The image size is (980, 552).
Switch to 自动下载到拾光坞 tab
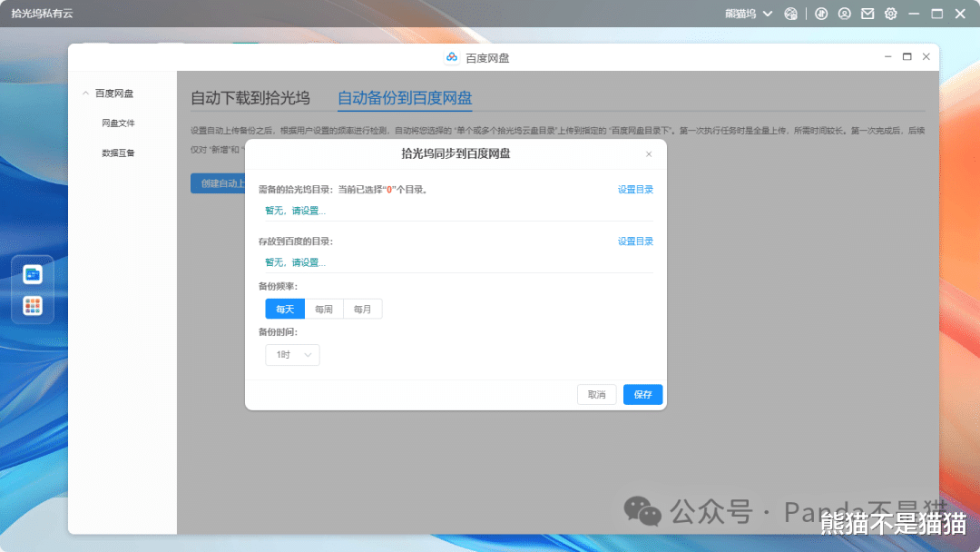[x=250, y=98]
